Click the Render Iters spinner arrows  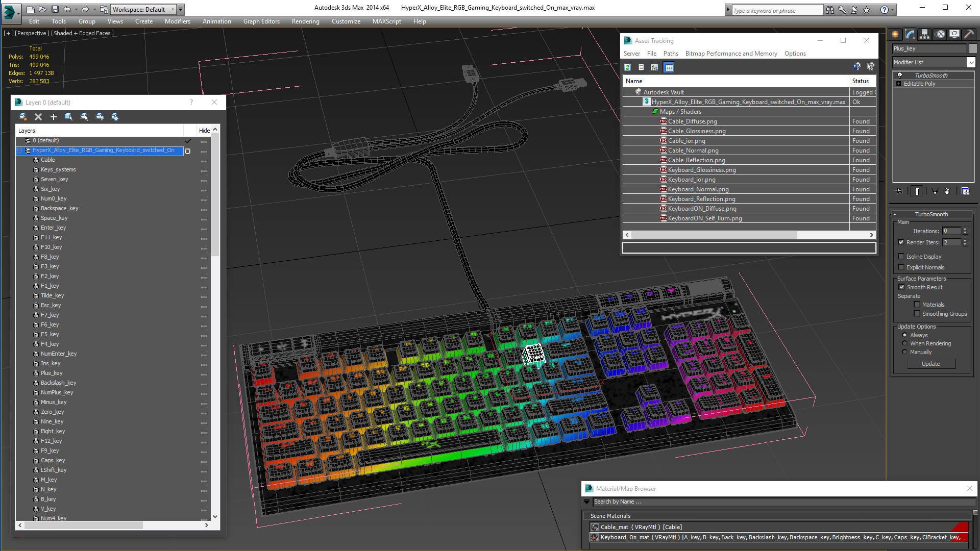coord(965,242)
